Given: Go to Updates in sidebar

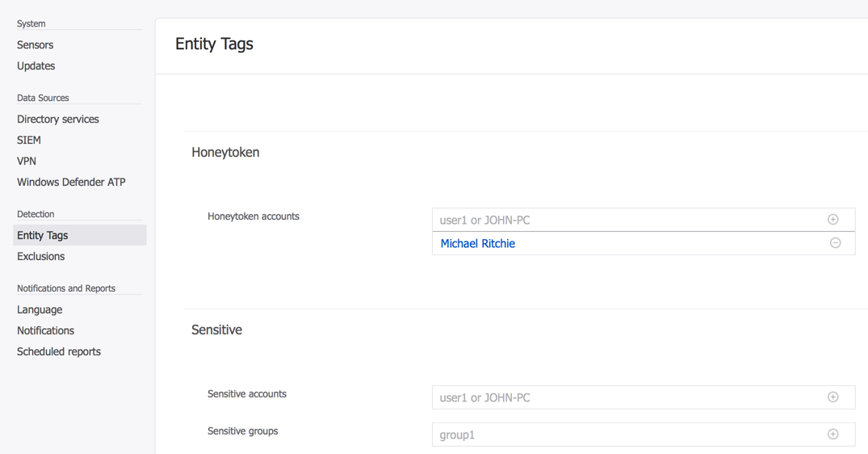Looking at the screenshot, I should click(x=36, y=66).
